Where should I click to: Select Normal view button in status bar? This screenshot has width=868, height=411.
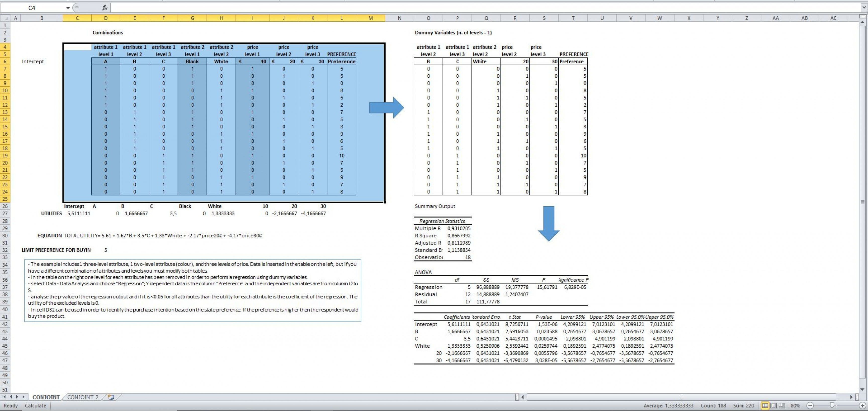pyautogui.click(x=765, y=405)
